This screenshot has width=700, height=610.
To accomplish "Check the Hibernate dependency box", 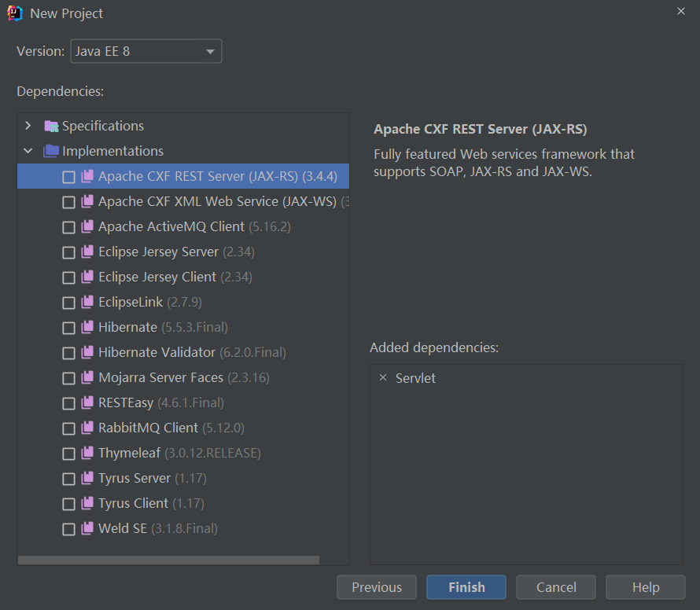I will click(x=68, y=328).
